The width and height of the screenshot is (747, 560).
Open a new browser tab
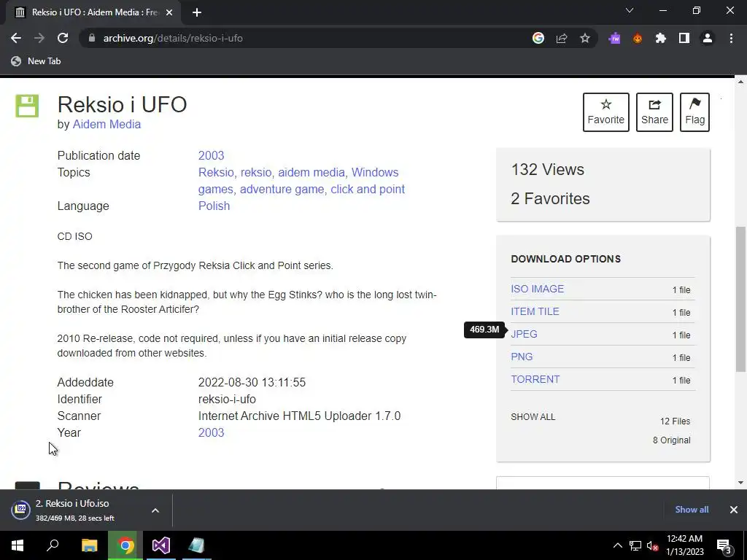pos(197,12)
